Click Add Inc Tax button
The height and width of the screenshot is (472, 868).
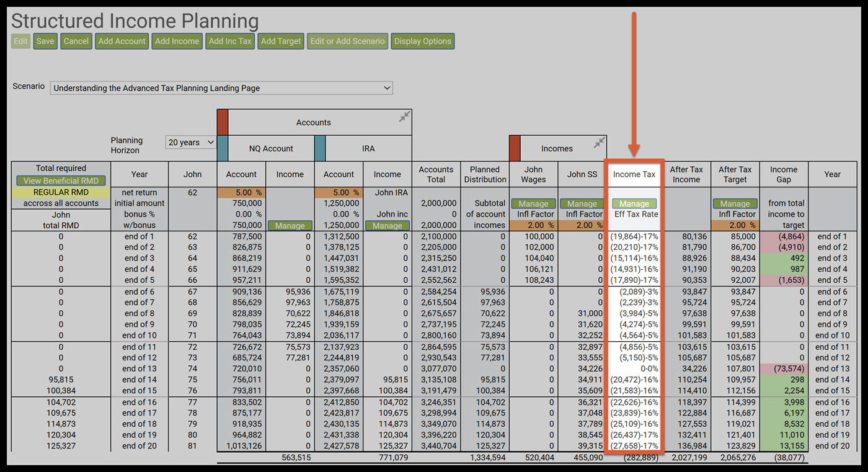tap(230, 42)
